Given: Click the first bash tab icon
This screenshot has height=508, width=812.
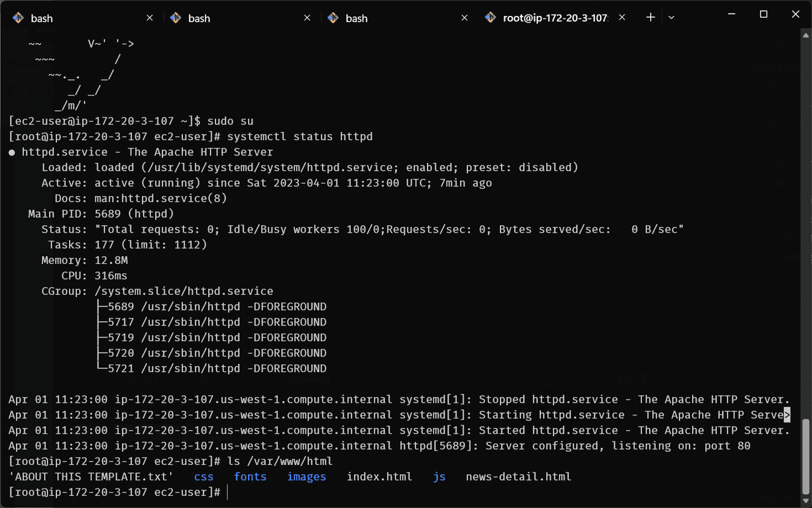Looking at the screenshot, I should coord(18,18).
